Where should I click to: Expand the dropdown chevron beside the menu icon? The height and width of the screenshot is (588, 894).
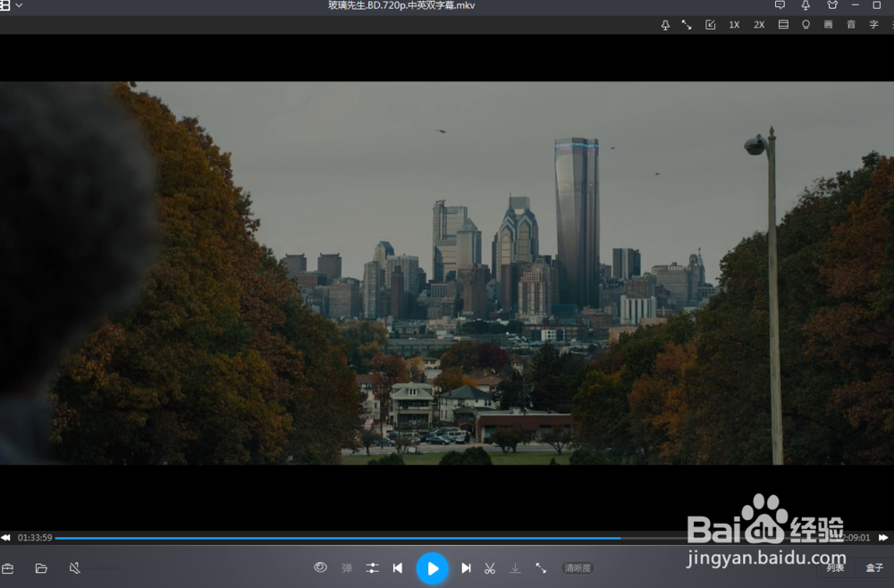[19, 5]
